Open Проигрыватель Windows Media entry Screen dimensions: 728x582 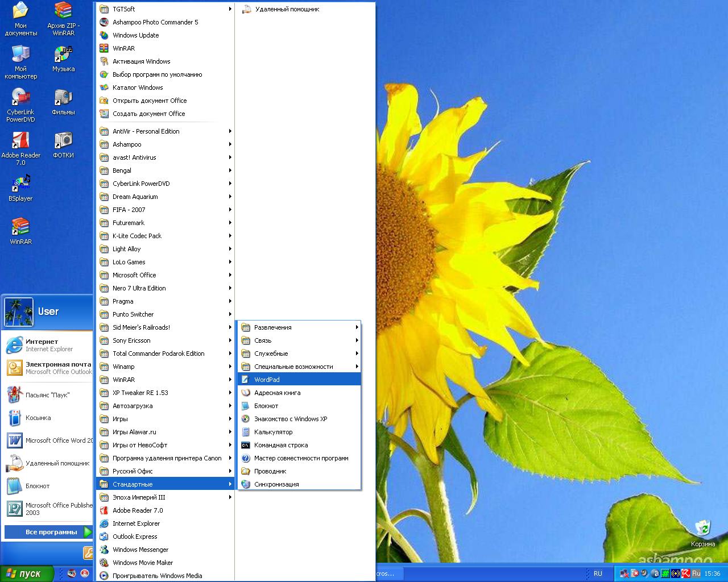tap(166, 576)
